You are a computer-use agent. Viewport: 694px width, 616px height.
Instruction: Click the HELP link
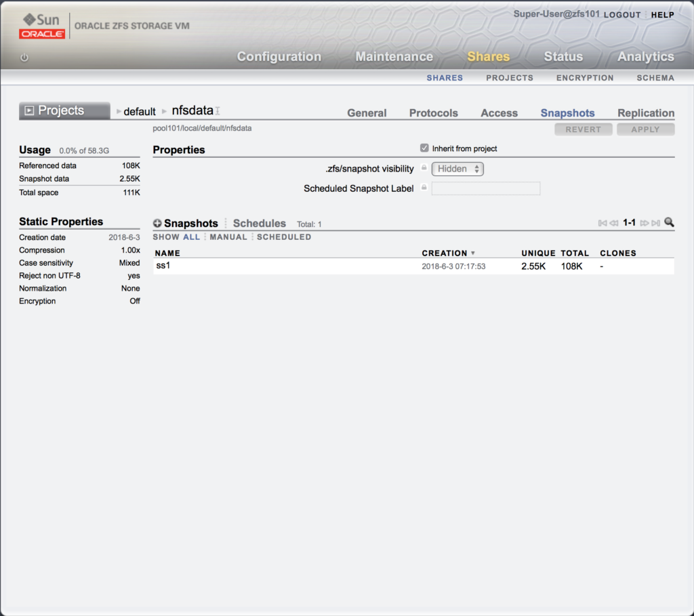point(663,15)
